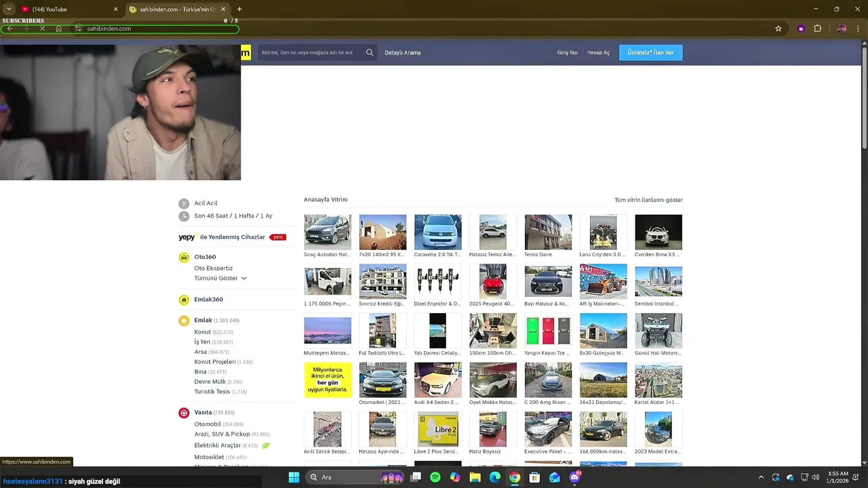This screenshot has height=488, width=868.
Task: Click the site search magnifier icon
Action: click(x=370, y=52)
